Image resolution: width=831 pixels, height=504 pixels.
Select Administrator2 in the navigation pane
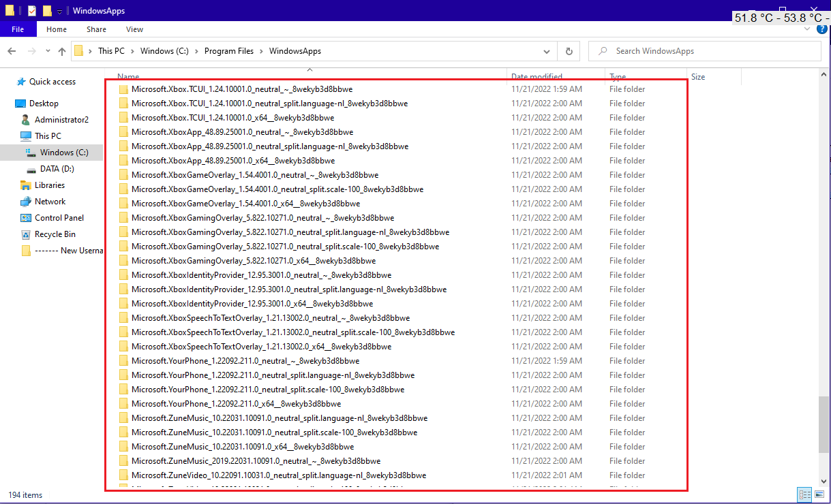pos(61,120)
